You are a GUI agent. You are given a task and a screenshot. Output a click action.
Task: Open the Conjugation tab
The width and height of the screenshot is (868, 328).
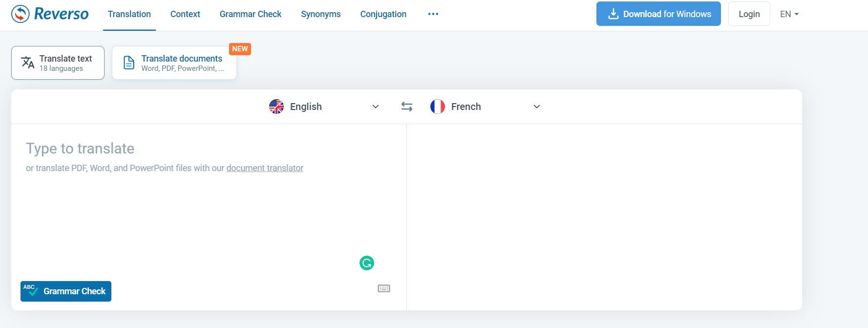coord(383,14)
